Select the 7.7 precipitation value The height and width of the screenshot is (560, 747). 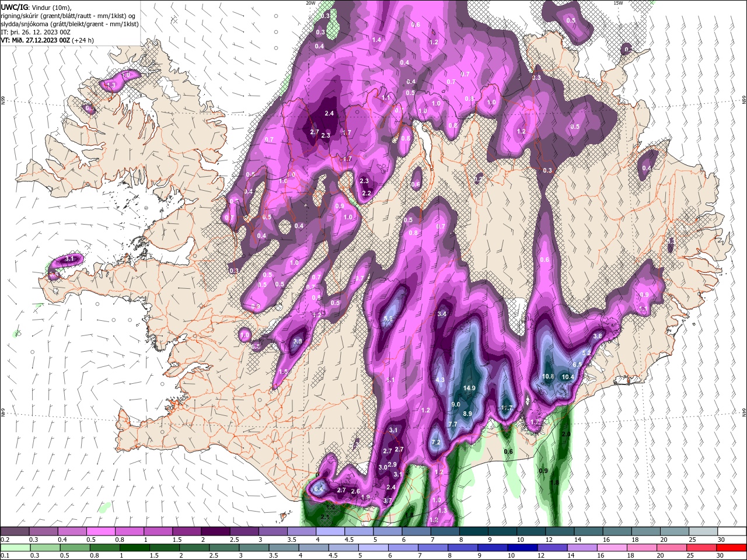(x=453, y=424)
